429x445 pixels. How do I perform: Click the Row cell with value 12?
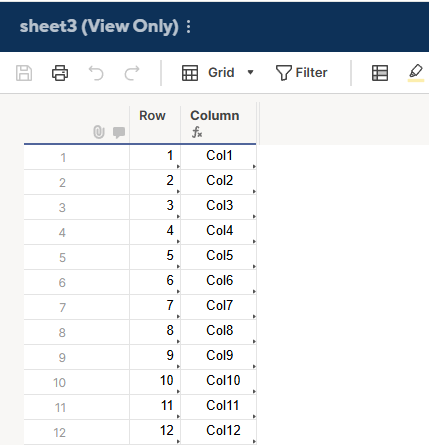coord(155,432)
